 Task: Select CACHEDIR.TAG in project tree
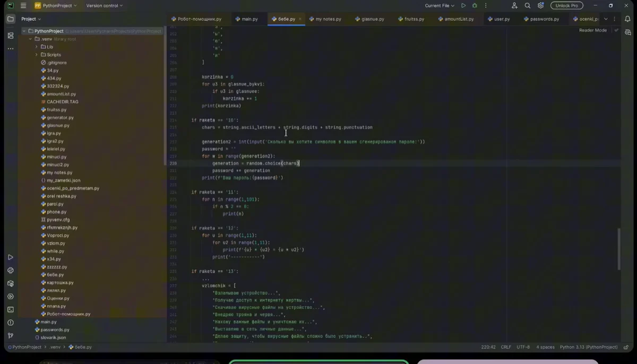(x=59, y=102)
